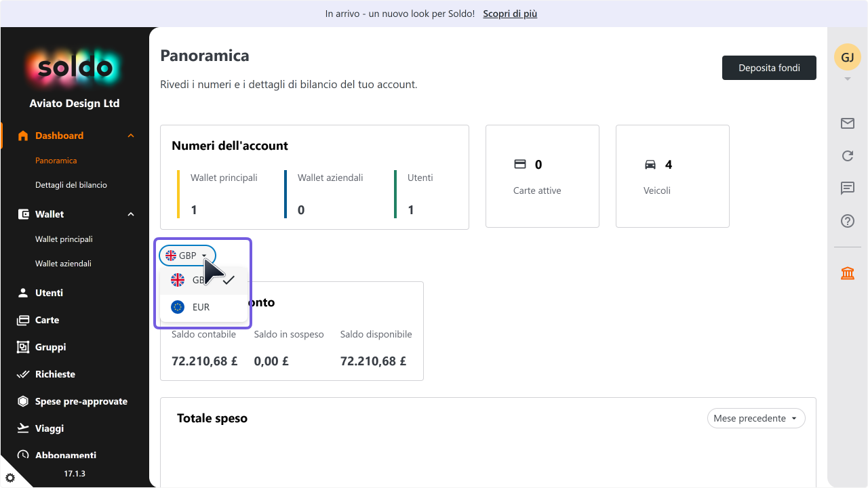The width and height of the screenshot is (868, 488).
Task: Click the Wallet principali count
Action: [194, 210]
